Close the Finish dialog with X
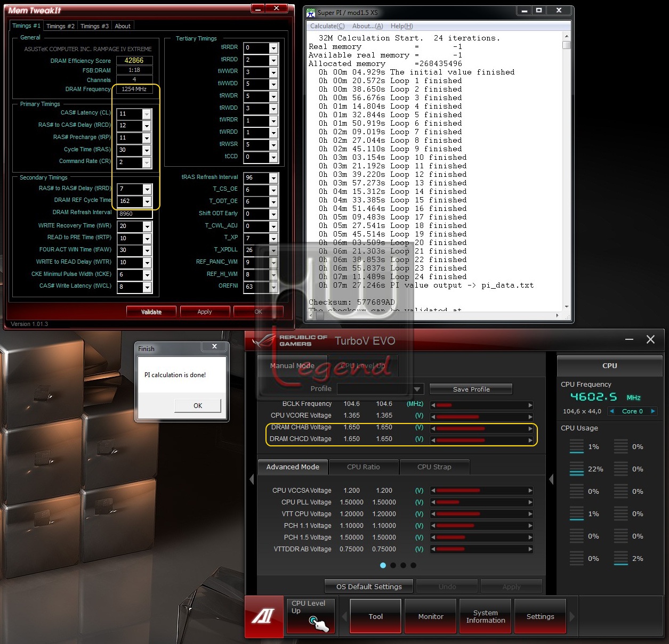 (x=214, y=347)
